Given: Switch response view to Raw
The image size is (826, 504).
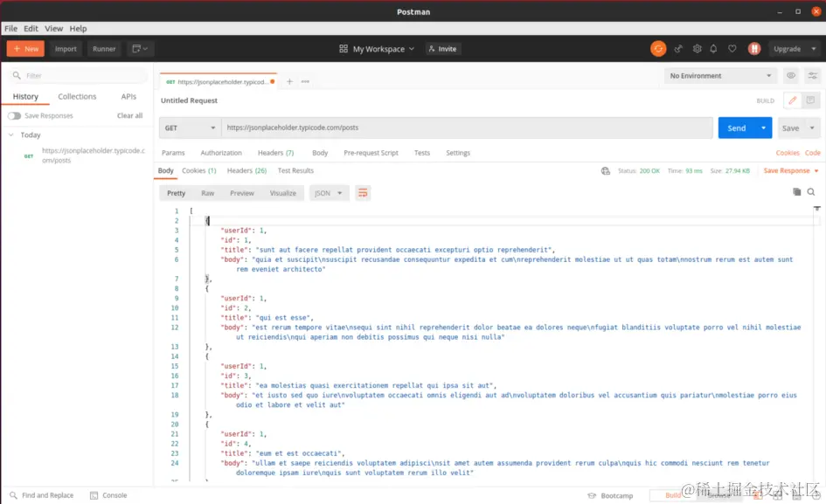Looking at the screenshot, I should coord(207,193).
